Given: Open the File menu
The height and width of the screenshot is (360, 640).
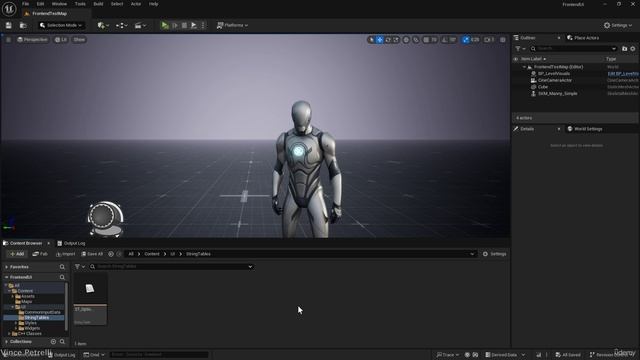Looking at the screenshot, I should click(25, 4).
